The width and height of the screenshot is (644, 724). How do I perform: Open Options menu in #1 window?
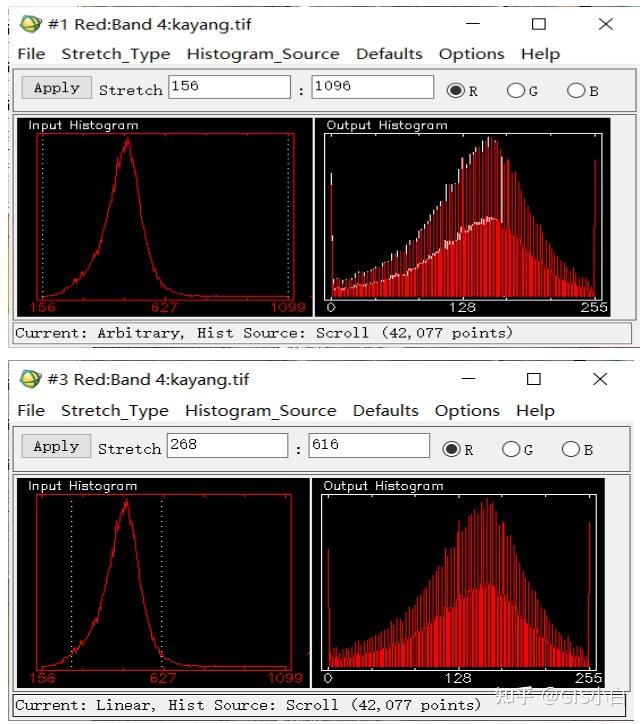click(x=471, y=54)
